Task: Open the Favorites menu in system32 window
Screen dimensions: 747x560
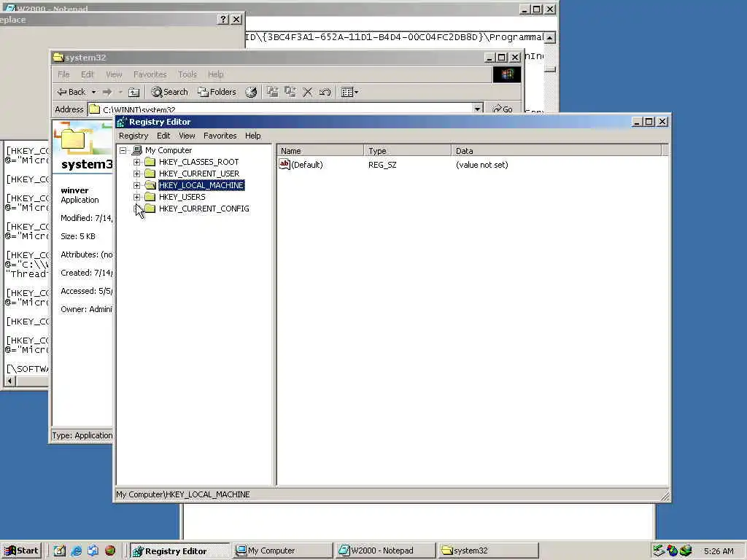Action: click(150, 74)
